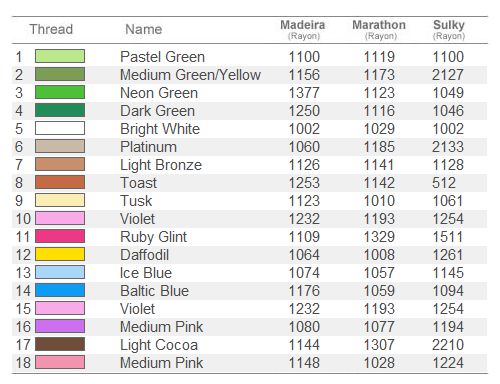Viewport: 500px width, 384px height.
Task: Select the Madeira Rayon column header
Action: pos(303,30)
